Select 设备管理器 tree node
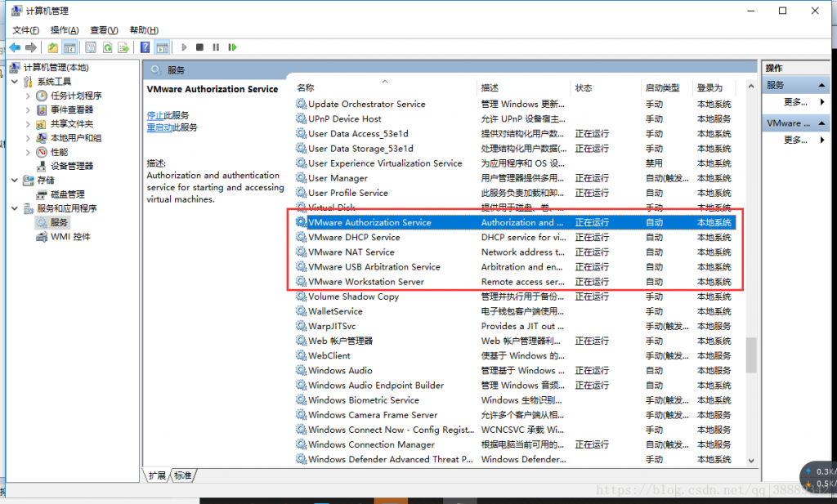Image resolution: width=837 pixels, height=504 pixels. tap(72, 166)
